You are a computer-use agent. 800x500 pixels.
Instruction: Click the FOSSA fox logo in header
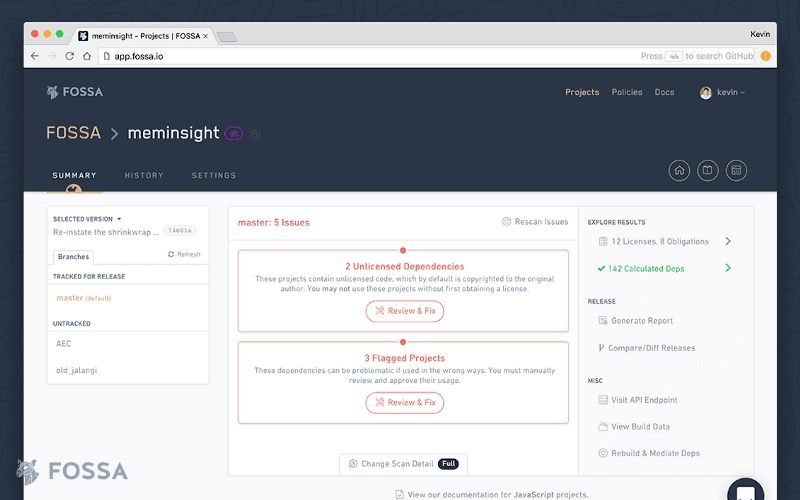coord(53,92)
